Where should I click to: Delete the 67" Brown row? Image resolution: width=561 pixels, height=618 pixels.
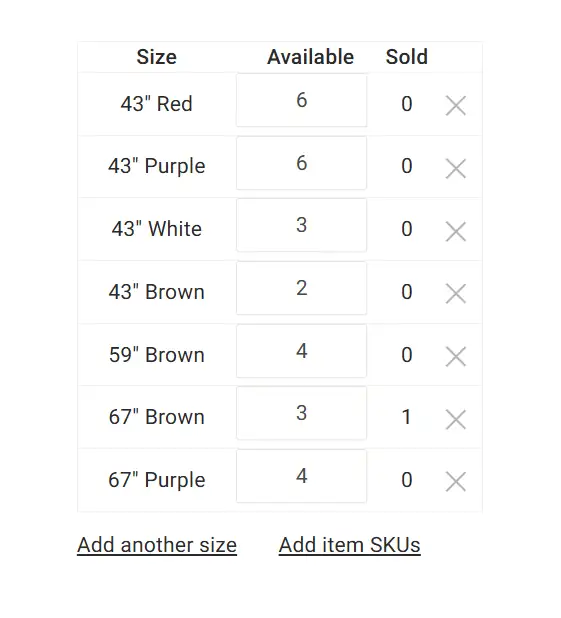click(455, 419)
